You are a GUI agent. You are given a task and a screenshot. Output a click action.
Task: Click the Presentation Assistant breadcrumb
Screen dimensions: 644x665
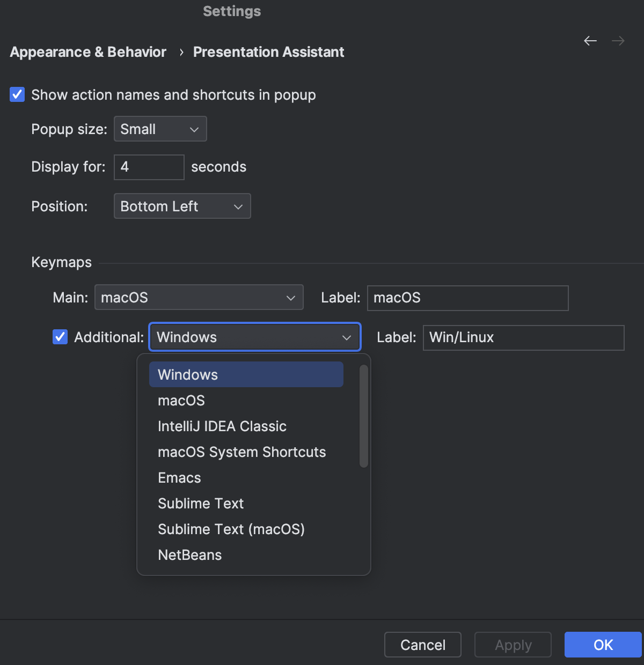tap(268, 51)
